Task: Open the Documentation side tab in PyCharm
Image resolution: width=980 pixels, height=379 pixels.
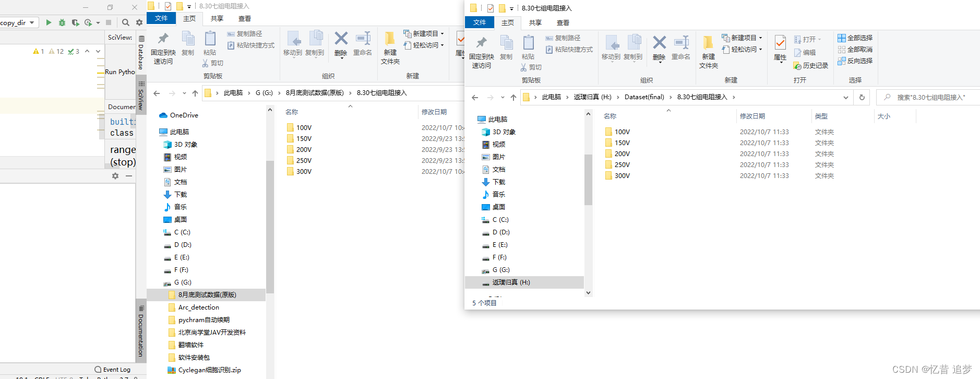Action: pos(141,331)
